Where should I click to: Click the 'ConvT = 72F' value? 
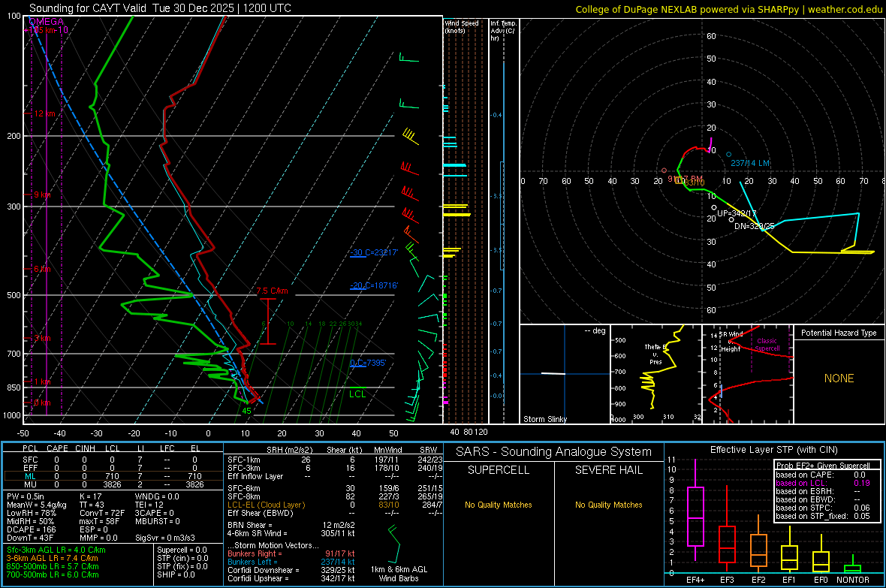[x=102, y=514]
